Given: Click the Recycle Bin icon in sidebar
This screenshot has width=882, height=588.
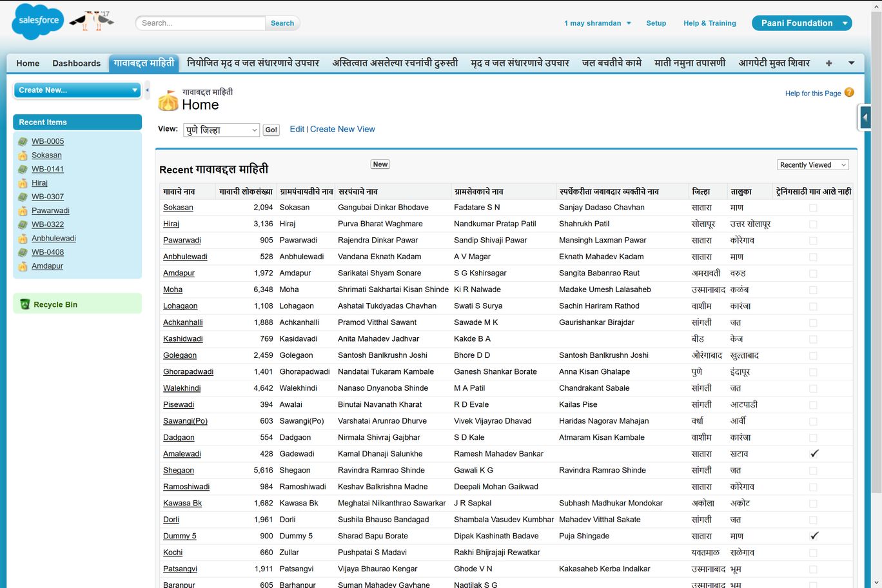Looking at the screenshot, I should (x=24, y=304).
